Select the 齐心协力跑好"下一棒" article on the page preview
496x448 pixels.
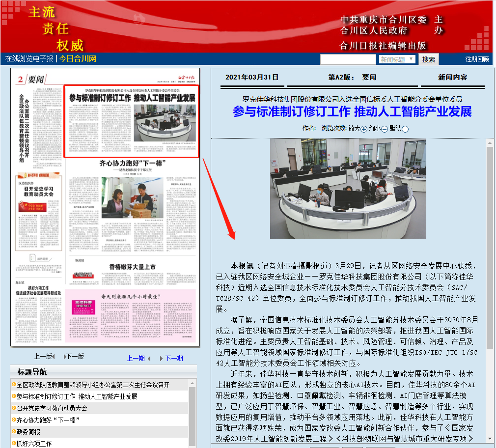click(x=132, y=206)
